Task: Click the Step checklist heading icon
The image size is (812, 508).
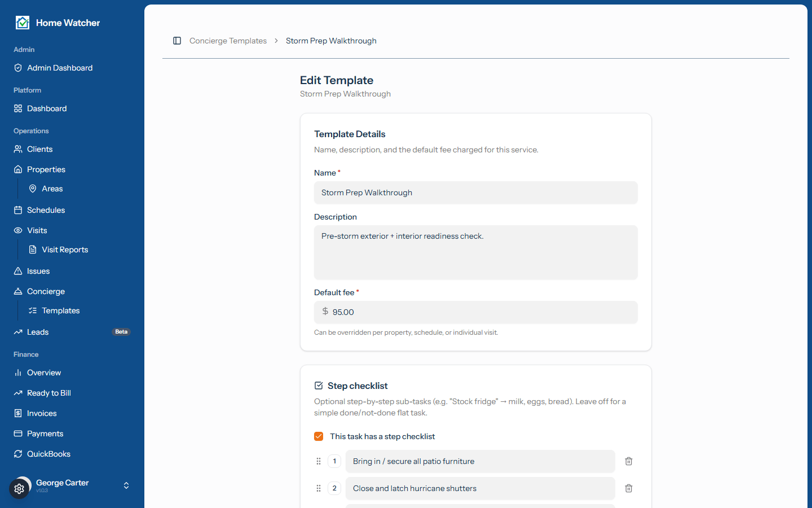Action: [319, 386]
